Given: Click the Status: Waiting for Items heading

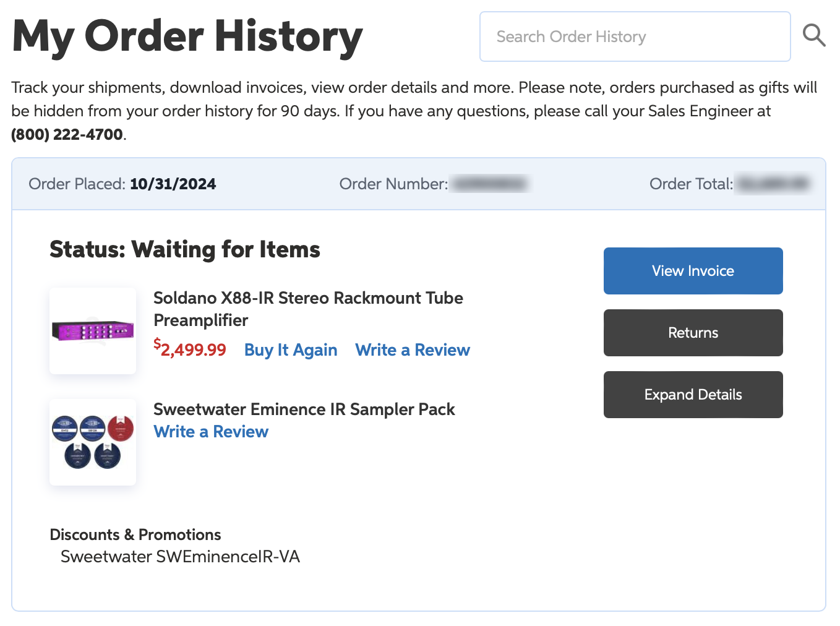Looking at the screenshot, I should (185, 249).
